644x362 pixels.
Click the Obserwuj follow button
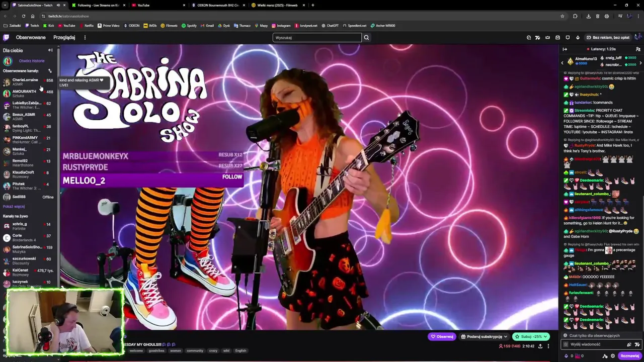point(442,336)
